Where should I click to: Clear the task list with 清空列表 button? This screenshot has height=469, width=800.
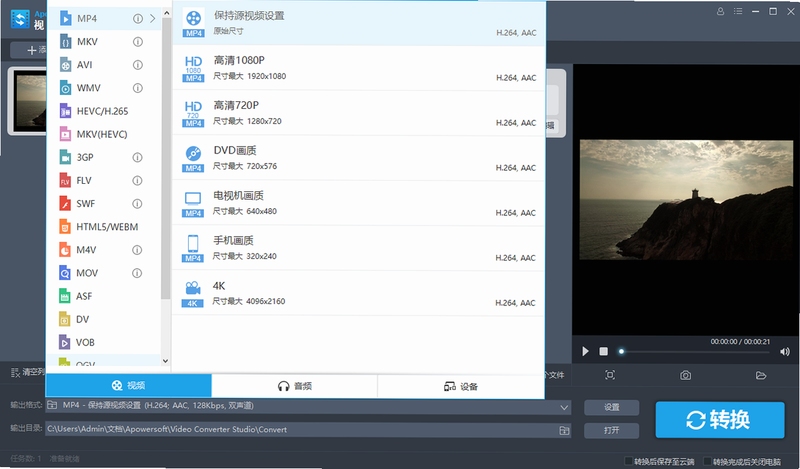point(28,372)
